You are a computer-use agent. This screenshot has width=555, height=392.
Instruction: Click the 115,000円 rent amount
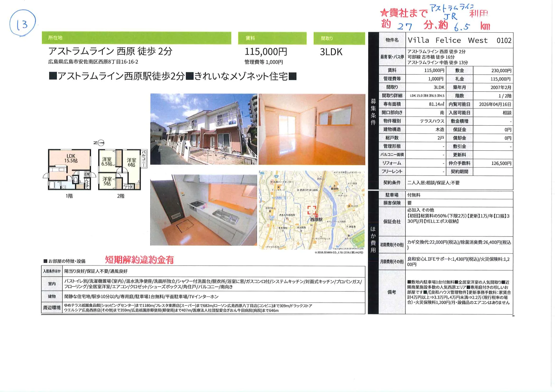266,51
